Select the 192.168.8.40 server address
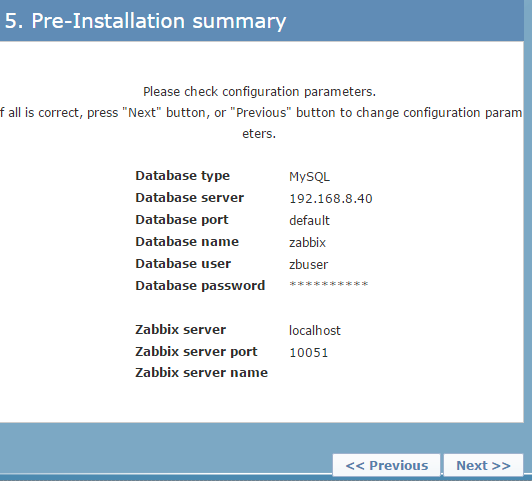Image resolution: width=532 pixels, height=481 pixels. click(331, 198)
